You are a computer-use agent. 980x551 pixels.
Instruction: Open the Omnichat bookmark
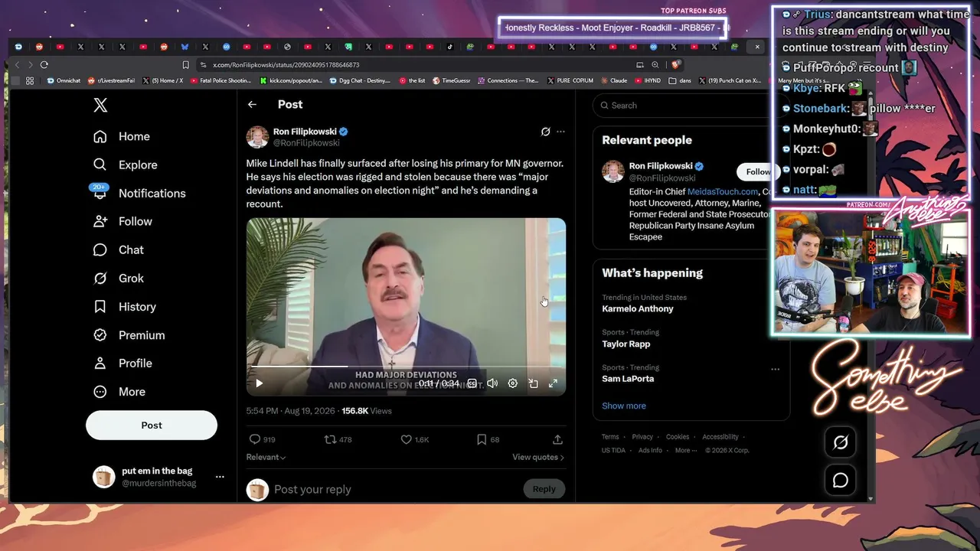[x=64, y=80]
